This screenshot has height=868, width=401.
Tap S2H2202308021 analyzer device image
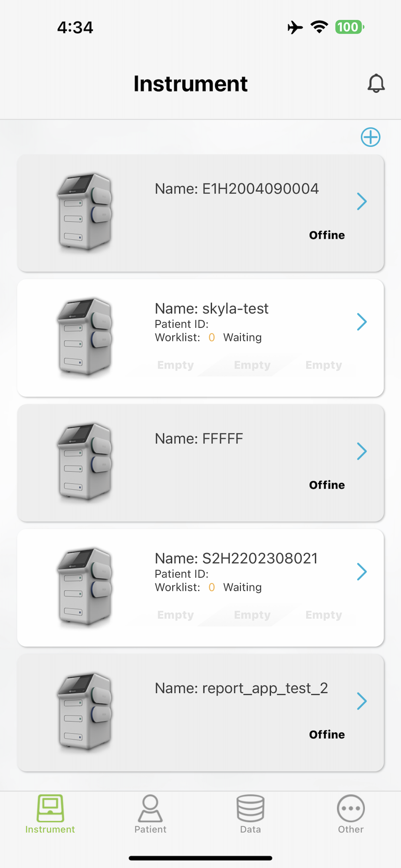coord(85,587)
